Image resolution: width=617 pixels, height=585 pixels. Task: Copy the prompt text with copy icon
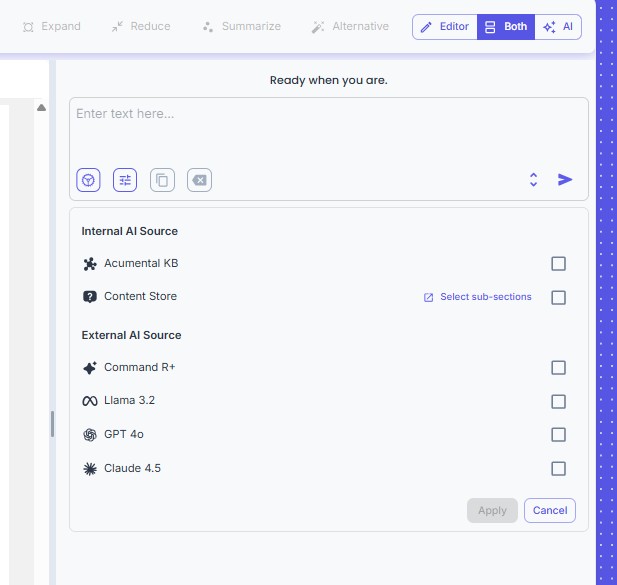pos(162,180)
